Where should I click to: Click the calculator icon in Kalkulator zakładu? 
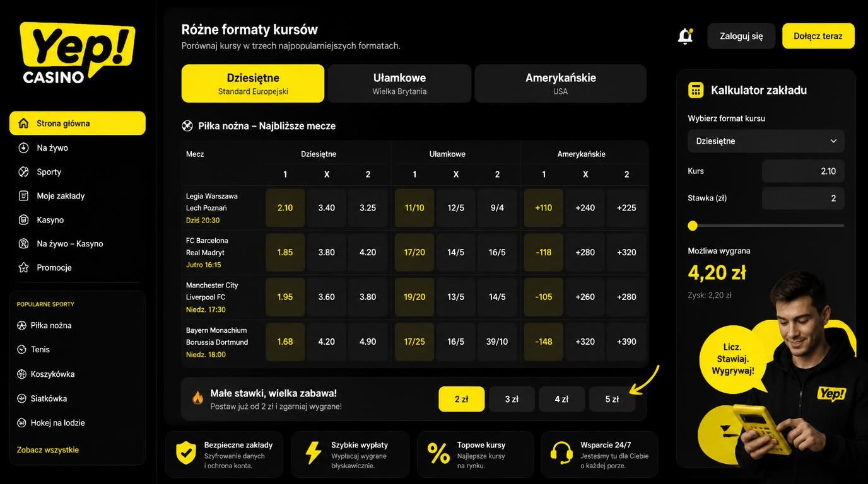696,90
